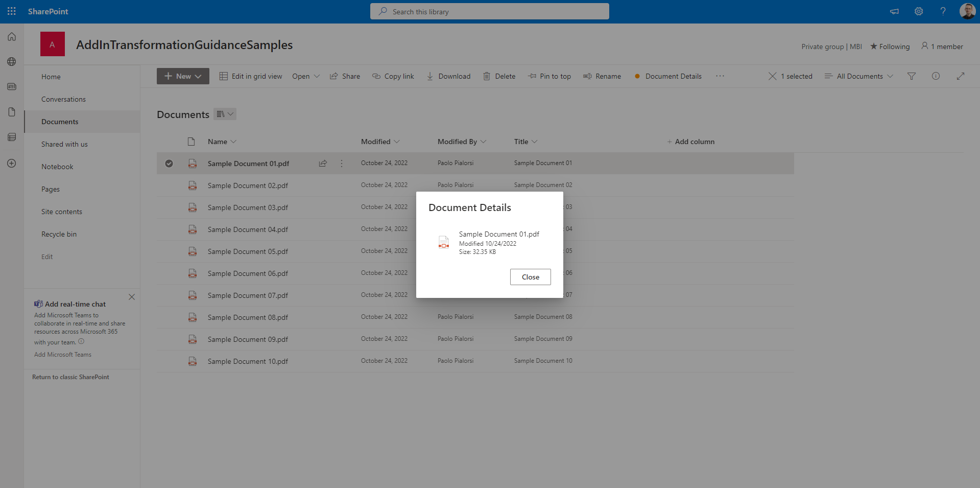Screen dimensions: 980x488
Task: Open the Name column sort menu
Action: (x=221, y=142)
